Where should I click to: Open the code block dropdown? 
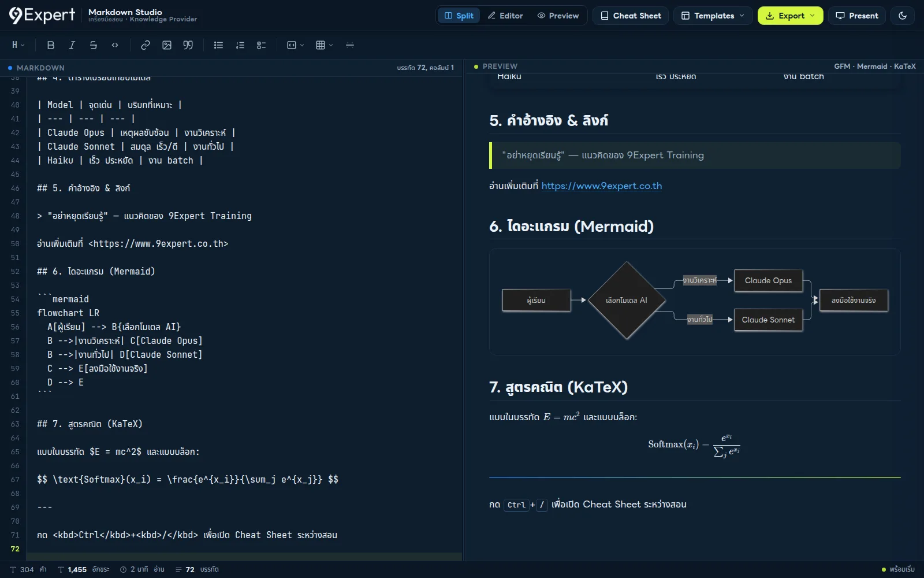pos(296,45)
